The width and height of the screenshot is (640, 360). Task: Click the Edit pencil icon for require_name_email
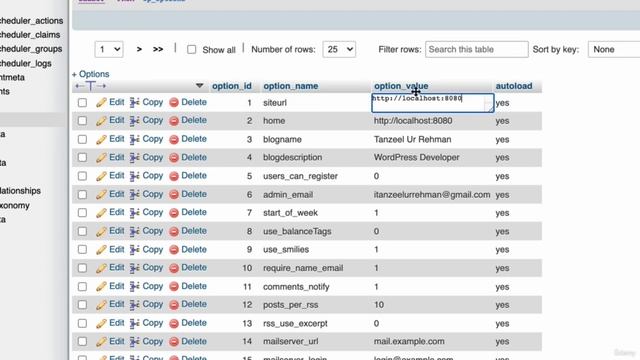pyautogui.click(x=101, y=268)
